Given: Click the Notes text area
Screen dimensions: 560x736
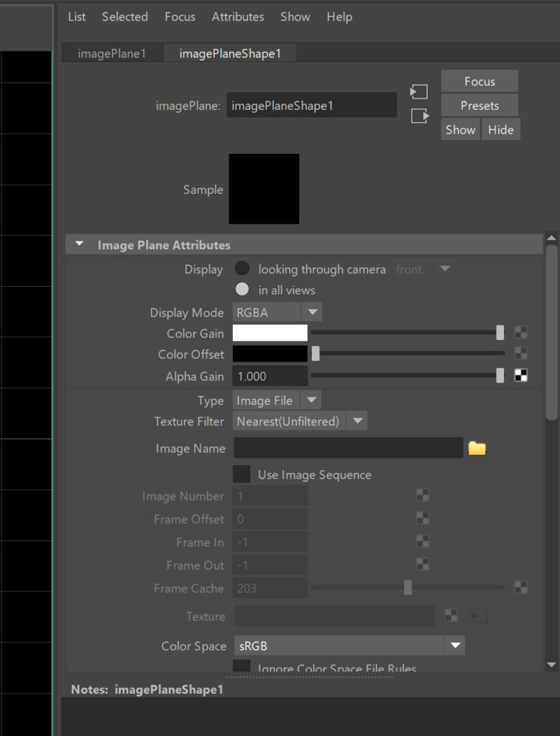Looking at the screenshot, I should (x=311, y=717).
